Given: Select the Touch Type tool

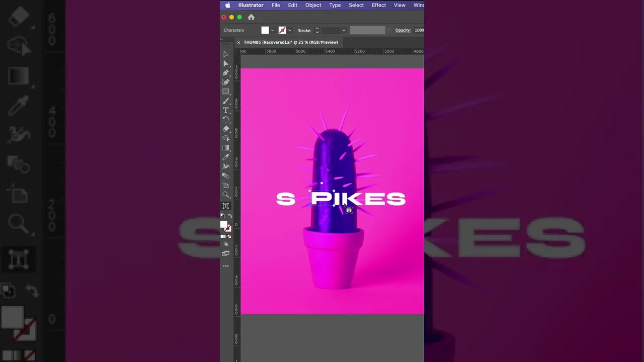Looking at the screenshot, I should click(x=226, y=206).
